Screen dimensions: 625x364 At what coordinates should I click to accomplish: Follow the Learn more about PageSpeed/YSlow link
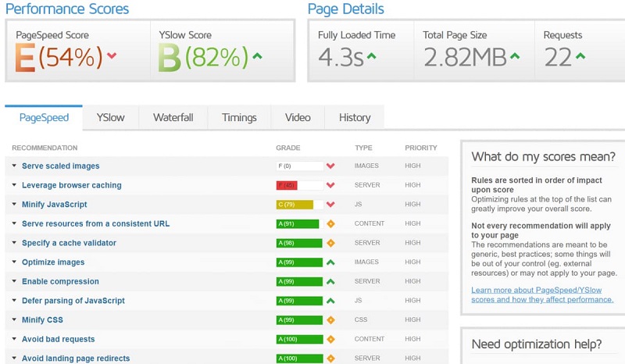(x=542, y=294)
